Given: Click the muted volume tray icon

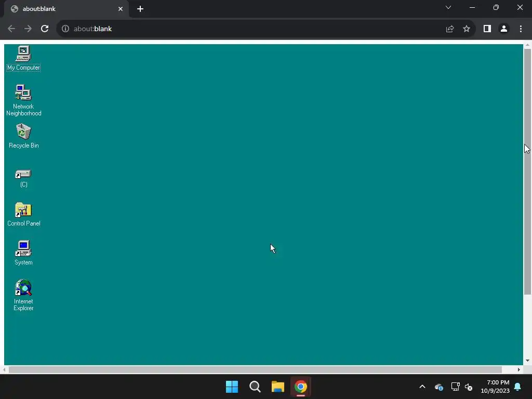Looking at the screenshot, I should 469,387.
